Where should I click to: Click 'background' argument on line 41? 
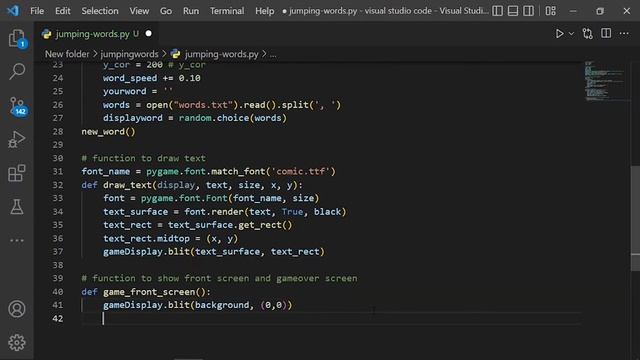tap(222, 305)
